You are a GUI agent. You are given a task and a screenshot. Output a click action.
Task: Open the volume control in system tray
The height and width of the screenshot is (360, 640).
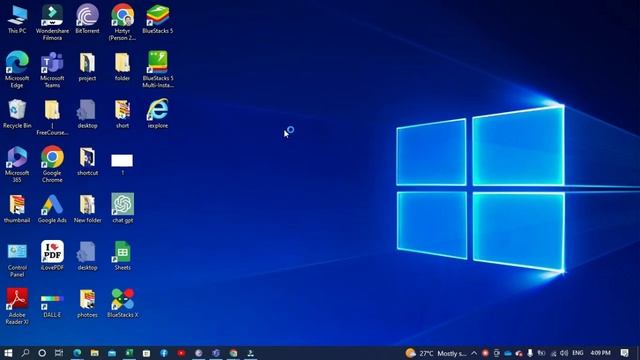[564, 353]
